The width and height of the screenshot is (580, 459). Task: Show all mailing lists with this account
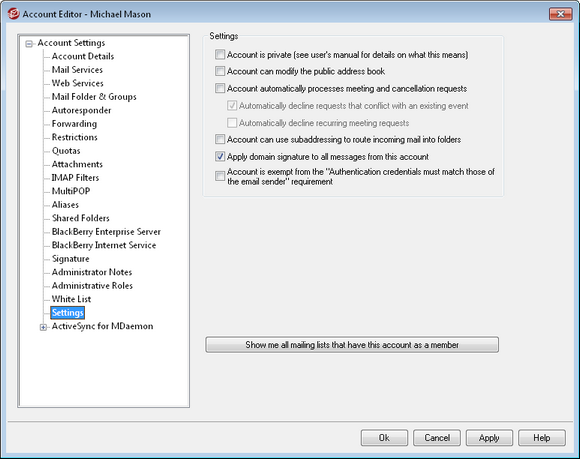pos(352,345)
